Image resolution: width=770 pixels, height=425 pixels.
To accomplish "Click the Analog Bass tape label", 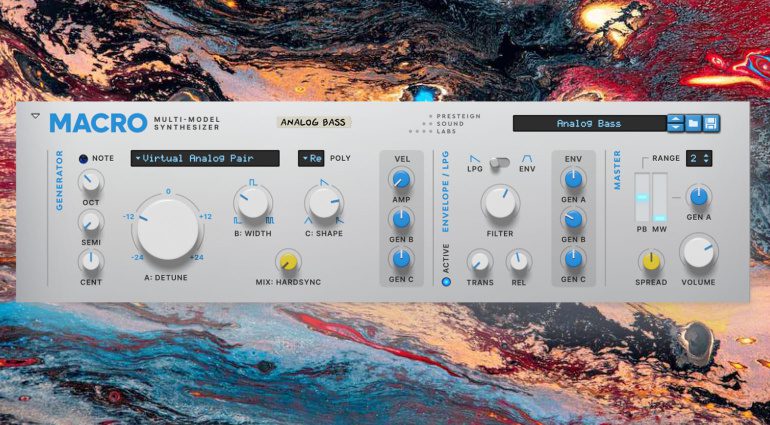I will (313, 123).
